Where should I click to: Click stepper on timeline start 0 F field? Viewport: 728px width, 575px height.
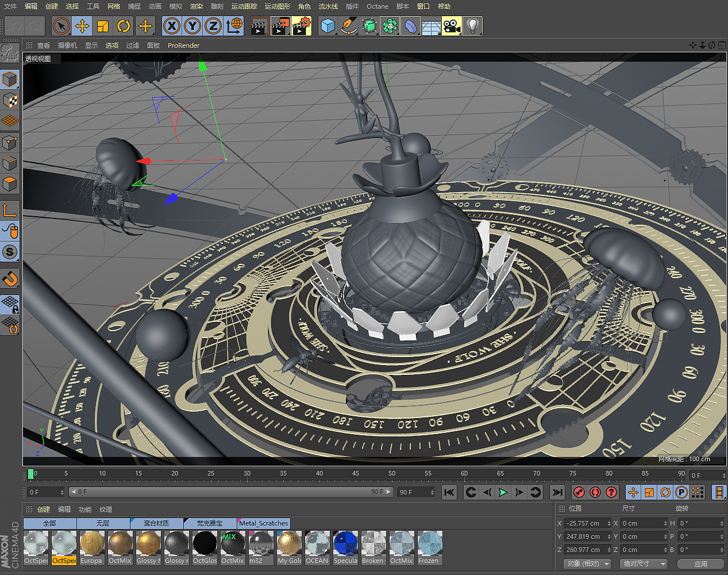coord(61,492)
